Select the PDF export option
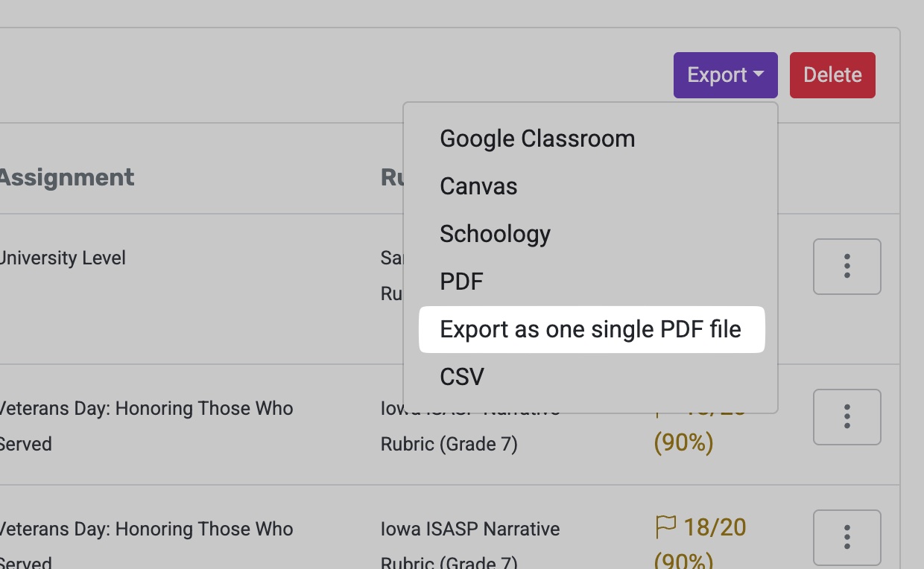The height and width of the screenshot is (569, 924). point(590,282)
